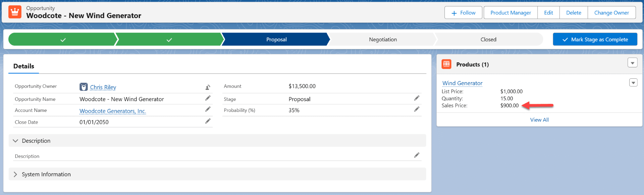
Task: Open the Wind Generator row actions dropdown
Action: coord(633,83)
